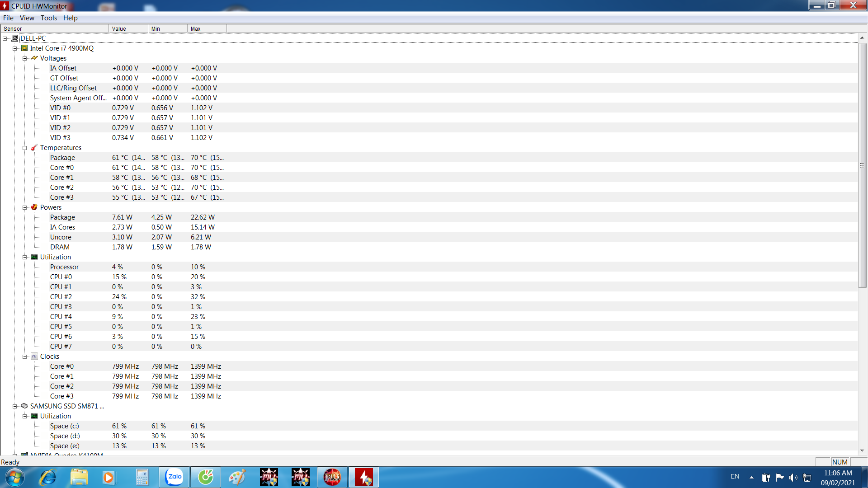Select the Package temperature row
Viewport: 868px width, 488px height.
click(62, 158)
